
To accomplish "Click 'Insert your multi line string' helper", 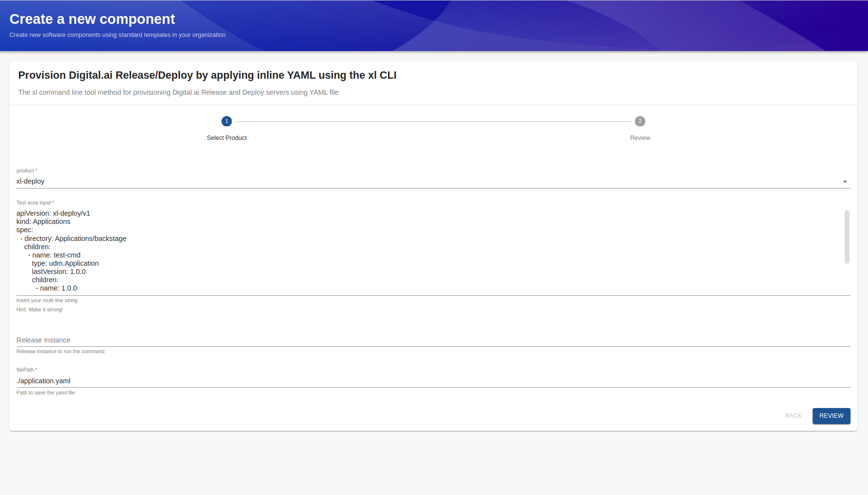I will pos(47,300).
